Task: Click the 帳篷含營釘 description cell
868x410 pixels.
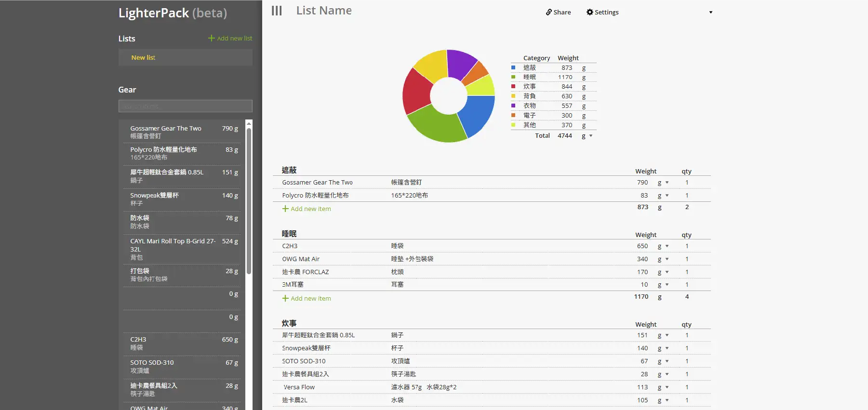Action: (x=406, y=183)
